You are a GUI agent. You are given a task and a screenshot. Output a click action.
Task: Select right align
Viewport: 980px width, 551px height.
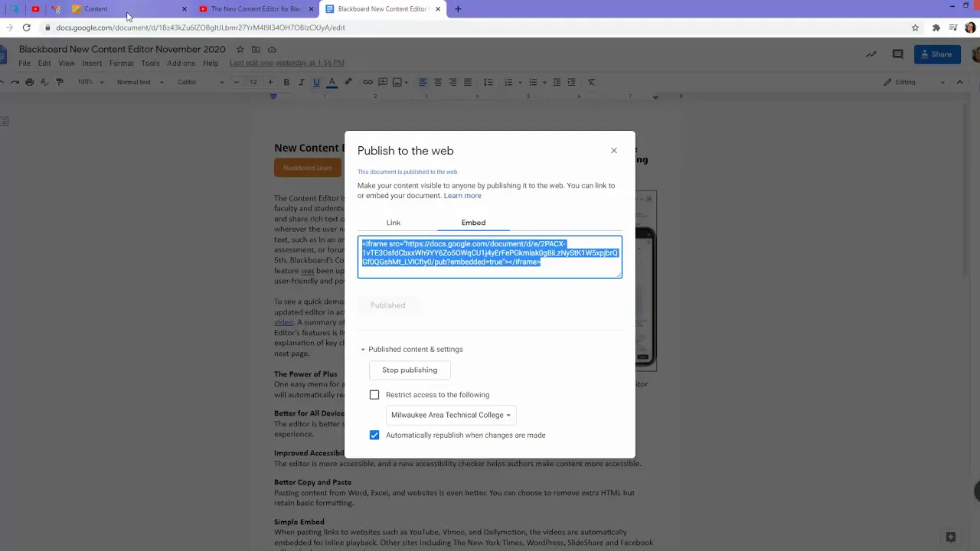click(452, 82)
